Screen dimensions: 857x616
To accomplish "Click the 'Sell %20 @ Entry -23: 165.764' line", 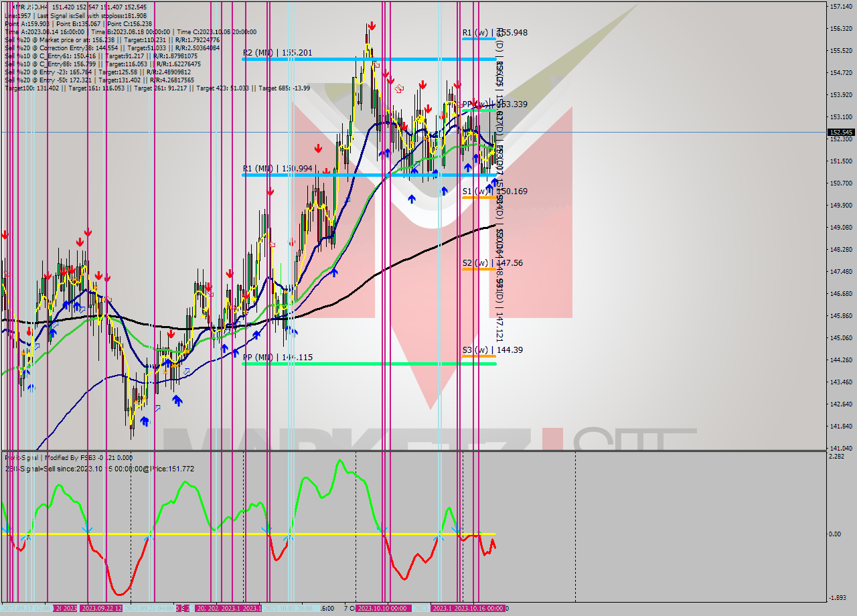I will [x=99, y=72].
